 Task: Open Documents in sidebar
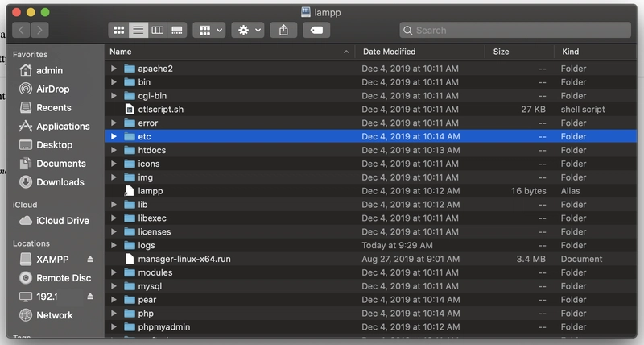(x=52, y=164)
